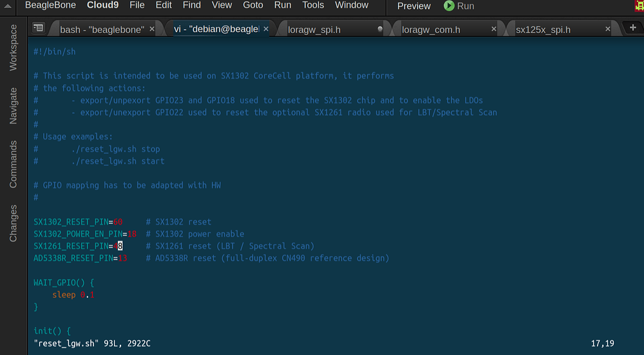Open the Goto menu
Image resolution: width=644 pixels, height=355 pixels.
(252, 5)
